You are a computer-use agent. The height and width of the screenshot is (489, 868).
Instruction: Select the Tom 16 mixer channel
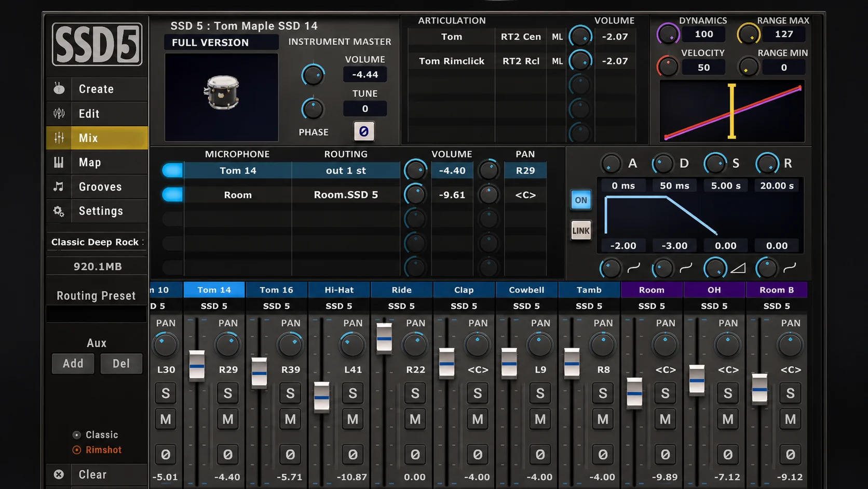point(276,290)
